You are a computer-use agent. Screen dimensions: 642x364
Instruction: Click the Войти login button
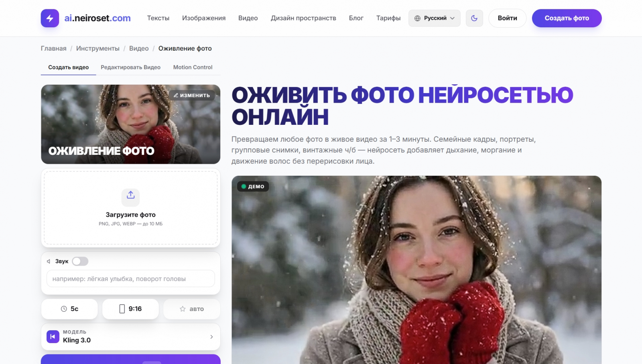point(507,18)
